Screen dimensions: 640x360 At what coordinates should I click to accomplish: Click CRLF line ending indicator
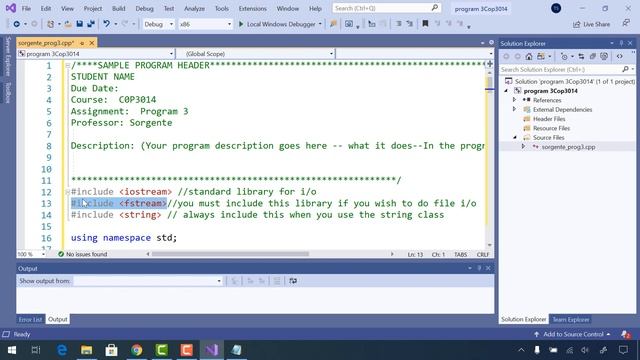(482, 254)
